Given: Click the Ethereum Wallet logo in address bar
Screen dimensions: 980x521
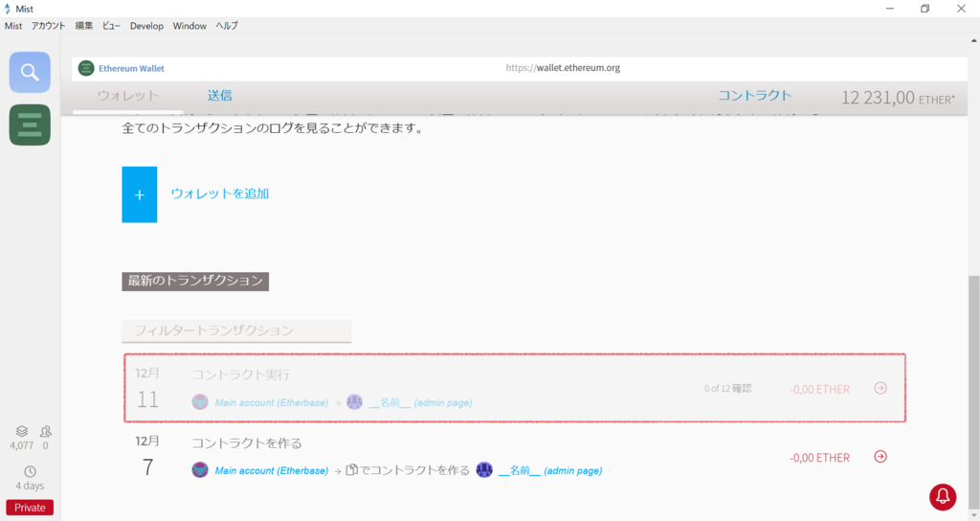Looking at the screenshot, I should pos(86,68).
